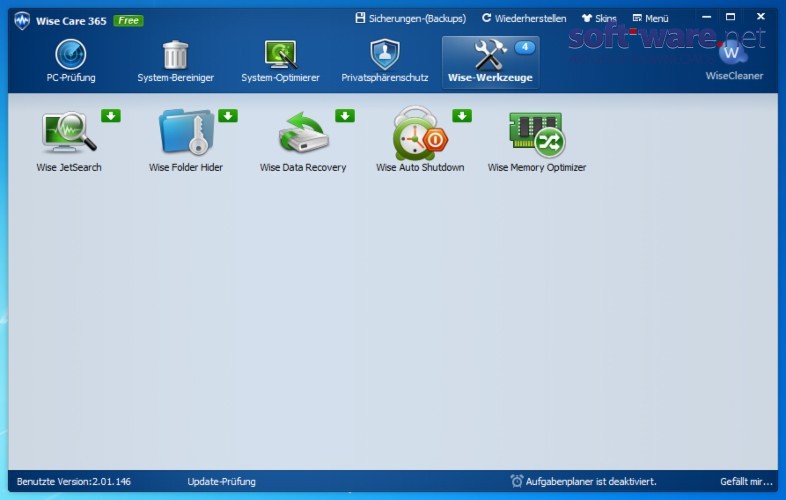786x500 pixels.
Task: Click the alarm clock scheduler icon
Action: (516, 481)
